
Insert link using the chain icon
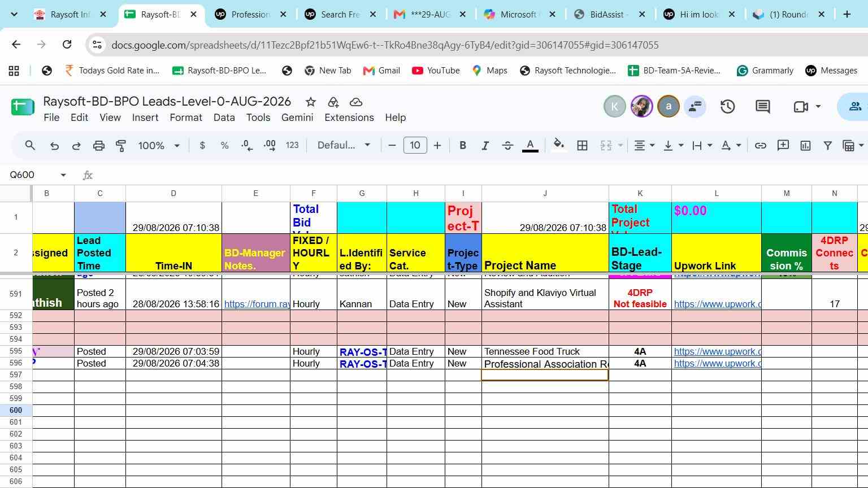point(761,146)
